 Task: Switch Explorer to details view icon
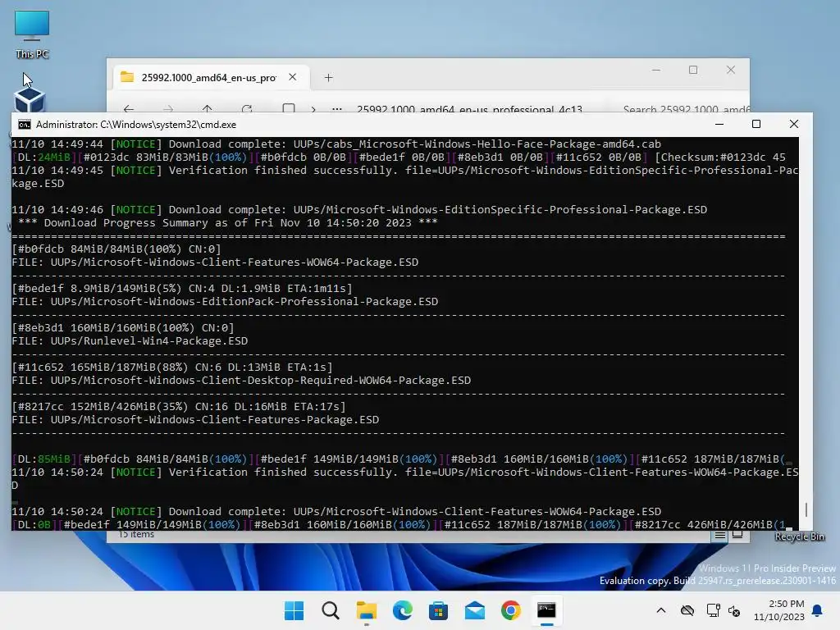point(720,535)
